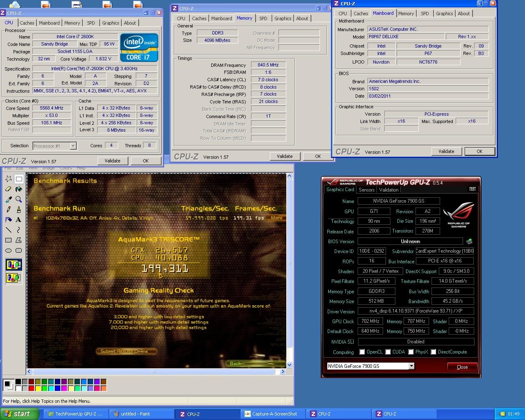Pick the Rectangle shape tool
Image resolution: width=525 pixels, height=420 pixels.
[8, 240]
